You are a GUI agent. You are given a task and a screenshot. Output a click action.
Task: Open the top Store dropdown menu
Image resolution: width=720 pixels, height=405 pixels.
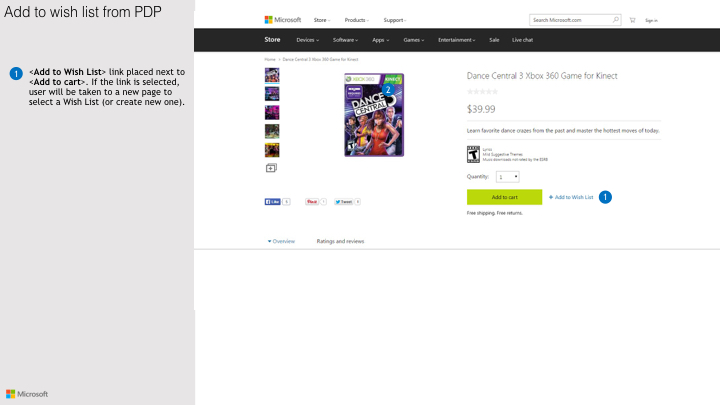(x=322, y=20)
